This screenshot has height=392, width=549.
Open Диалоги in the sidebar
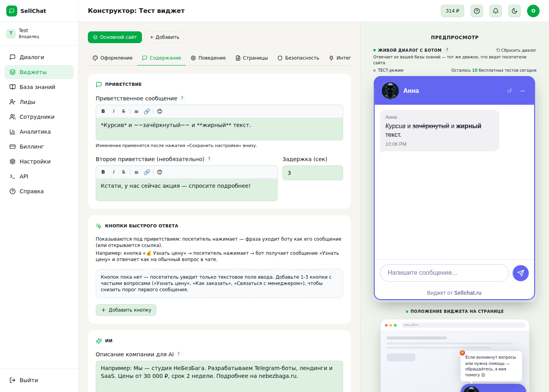(39, 57)
